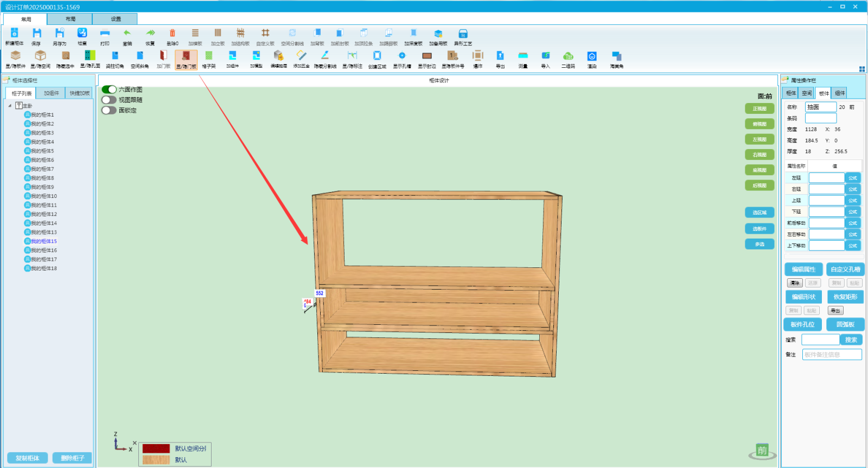Click the 名称 input field showing 抽面
The height and width of the screenshot is (468, 868).
820,107
